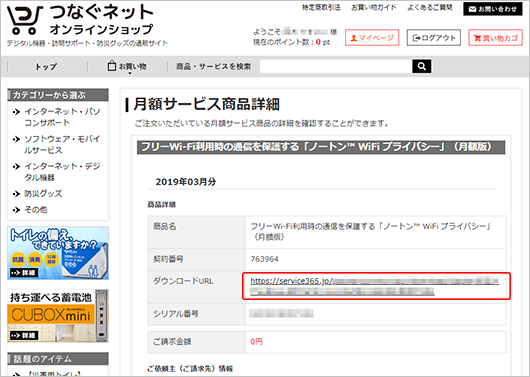Image resolution: width=530 pixels, height=377 pixels.
Task: Click the contract number 763964
Action: tap(264, 259)
